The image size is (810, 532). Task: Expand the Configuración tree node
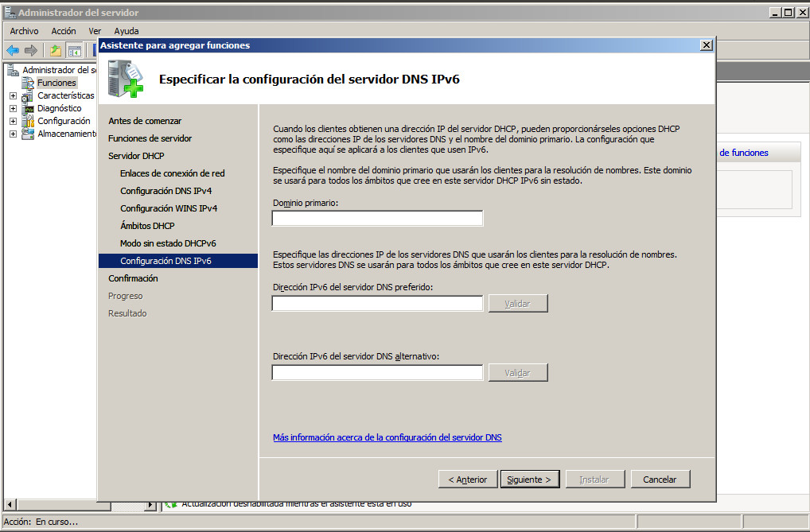(13, 121)
